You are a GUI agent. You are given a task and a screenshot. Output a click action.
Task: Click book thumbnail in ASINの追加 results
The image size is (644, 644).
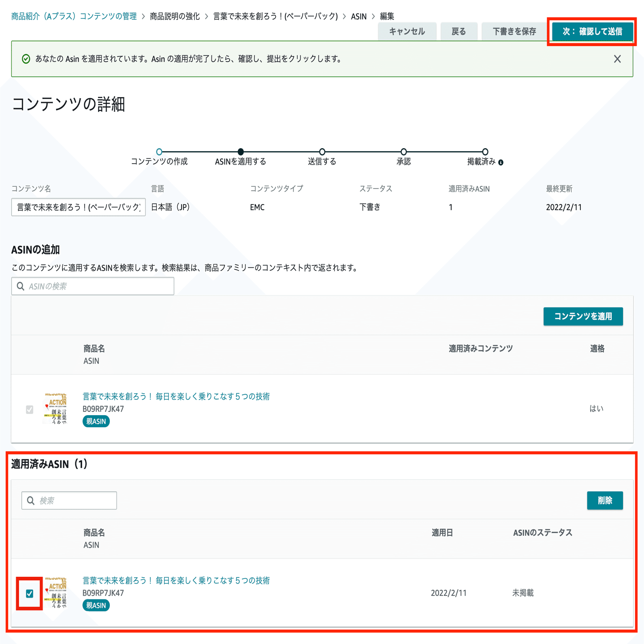(x=55, y=408)
